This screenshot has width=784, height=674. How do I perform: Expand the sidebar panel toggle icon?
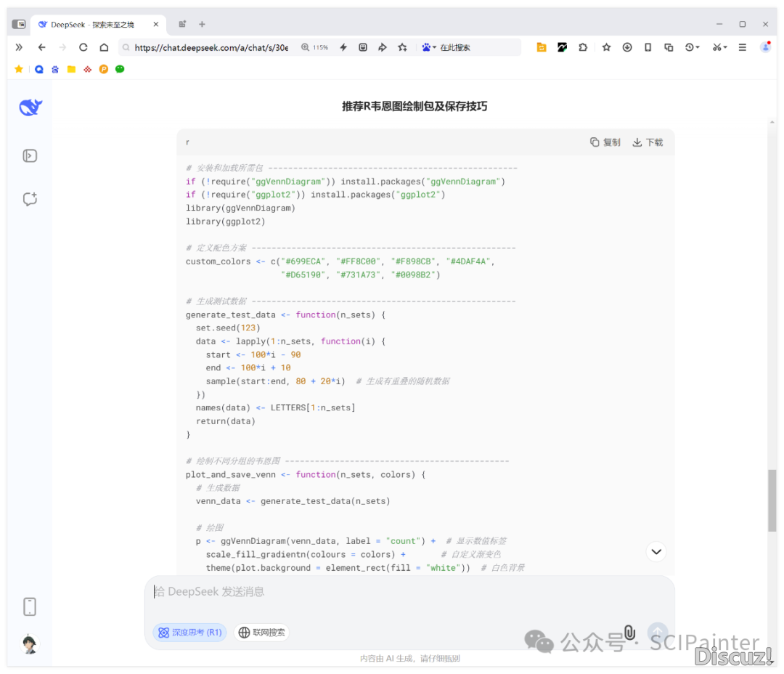click(30, 155)
